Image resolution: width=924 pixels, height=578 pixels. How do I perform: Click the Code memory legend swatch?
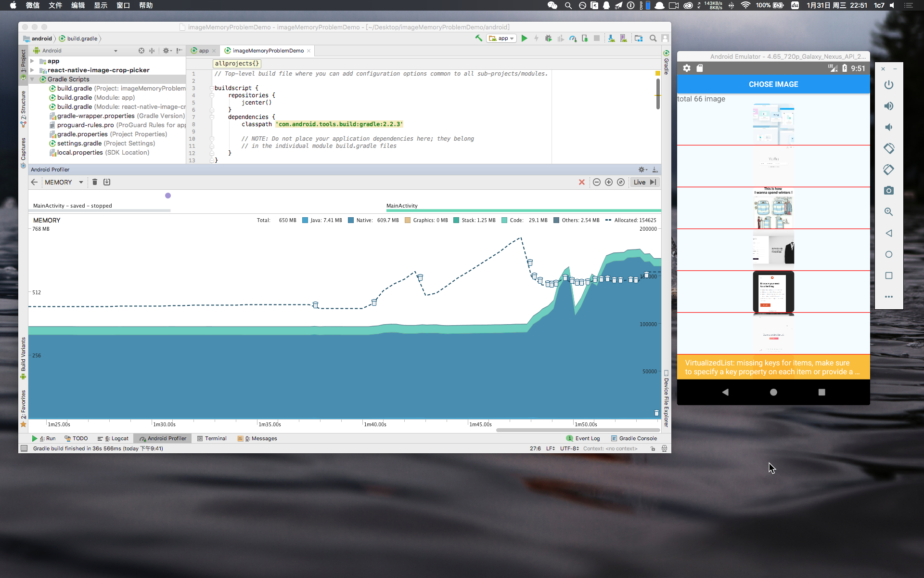[504, 220]
